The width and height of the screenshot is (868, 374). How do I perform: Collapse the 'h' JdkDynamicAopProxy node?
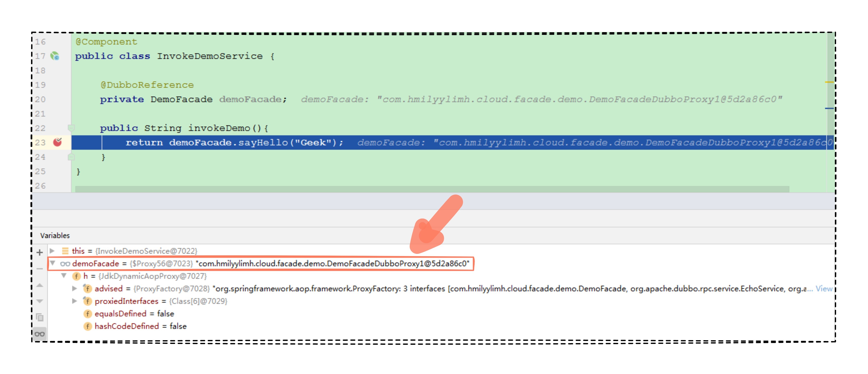click(x=64, y=276)
